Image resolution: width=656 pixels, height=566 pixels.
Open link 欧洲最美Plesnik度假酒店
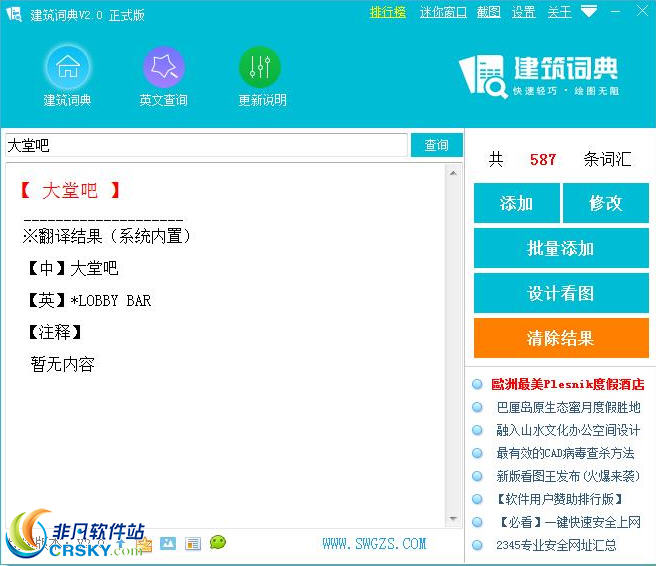click(568, 384)
